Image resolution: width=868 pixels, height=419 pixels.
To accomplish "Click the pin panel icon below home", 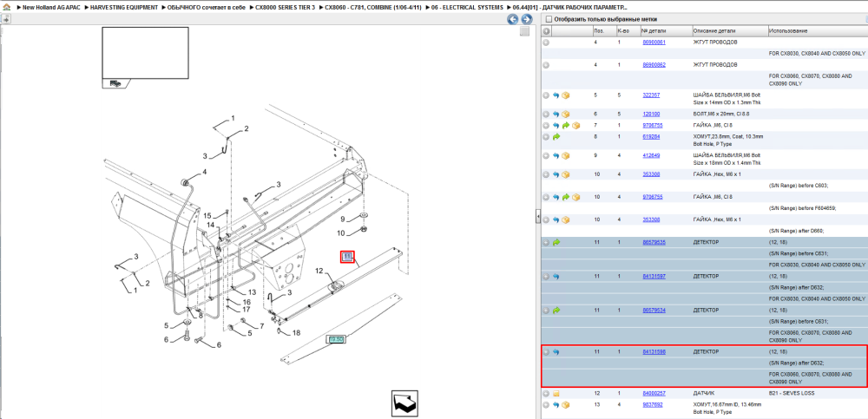I will [x=5, y=19].
